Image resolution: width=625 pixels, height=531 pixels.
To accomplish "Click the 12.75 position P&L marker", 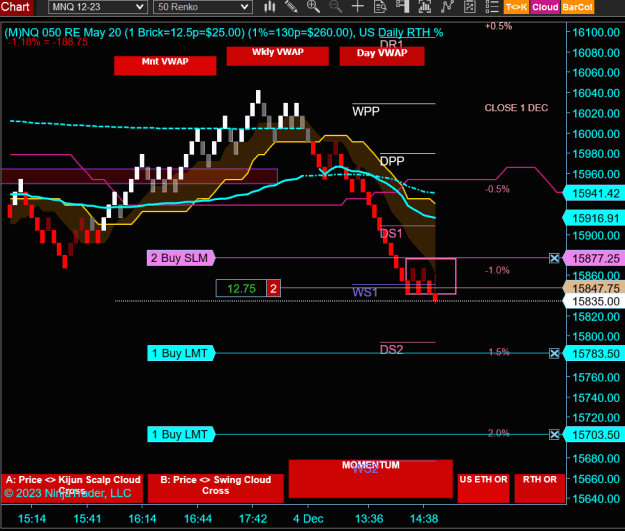I will [x=241, y=288].
